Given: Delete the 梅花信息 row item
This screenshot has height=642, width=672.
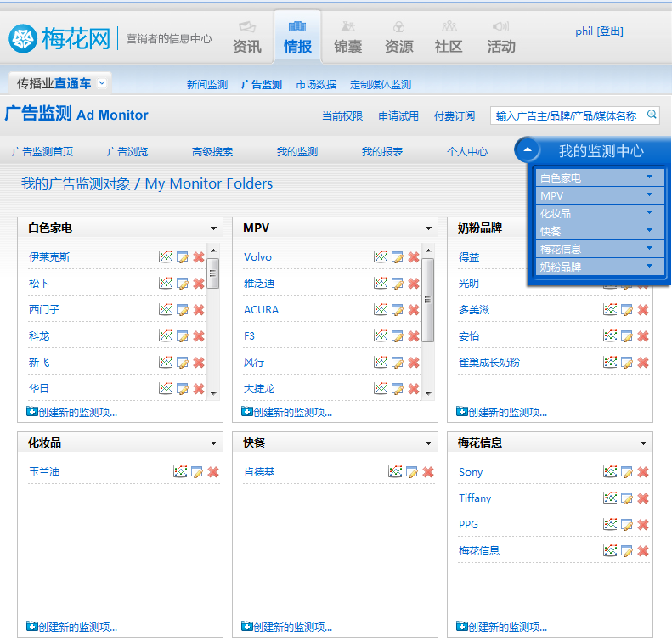Looking at the screenshot, I should (x=643, y=551).
